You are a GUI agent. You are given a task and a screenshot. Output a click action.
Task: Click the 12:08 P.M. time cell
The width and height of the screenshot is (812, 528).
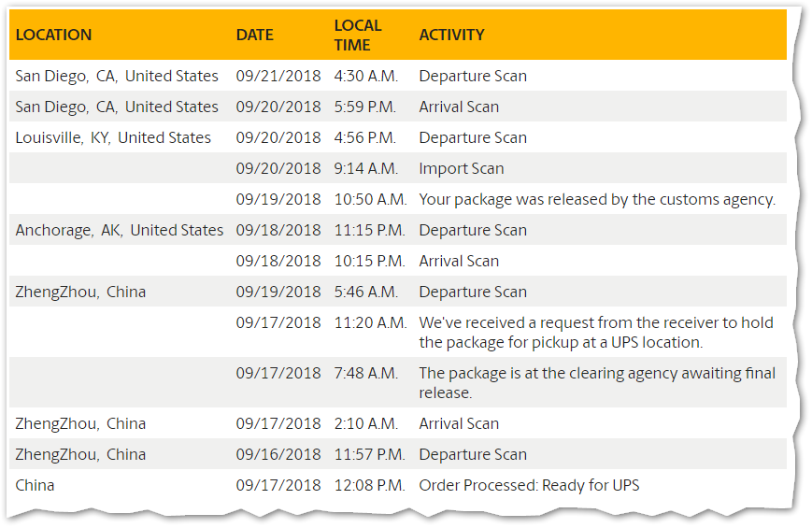click(x=369, y=485)
